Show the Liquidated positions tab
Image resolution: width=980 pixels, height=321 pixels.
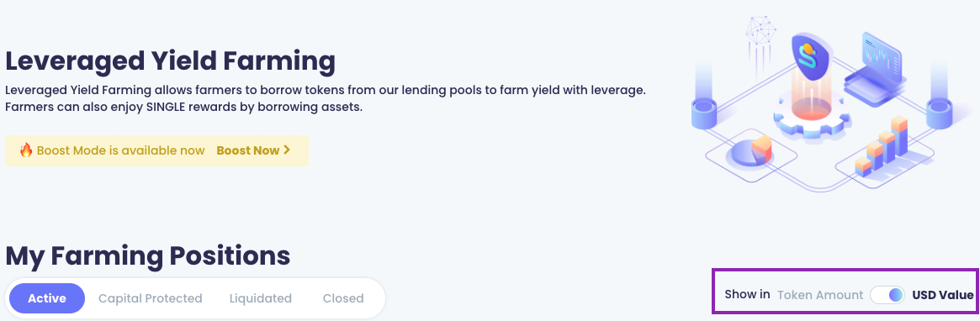coord(261,298)
